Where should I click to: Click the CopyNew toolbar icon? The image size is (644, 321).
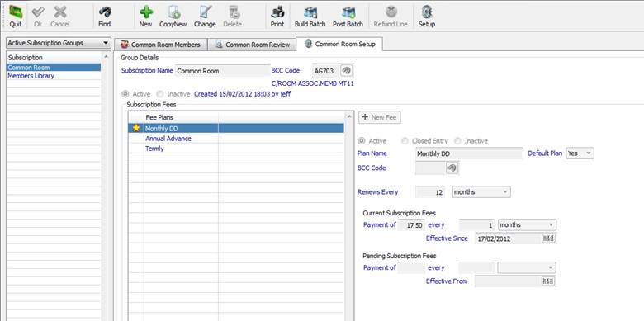coord(173,12)
